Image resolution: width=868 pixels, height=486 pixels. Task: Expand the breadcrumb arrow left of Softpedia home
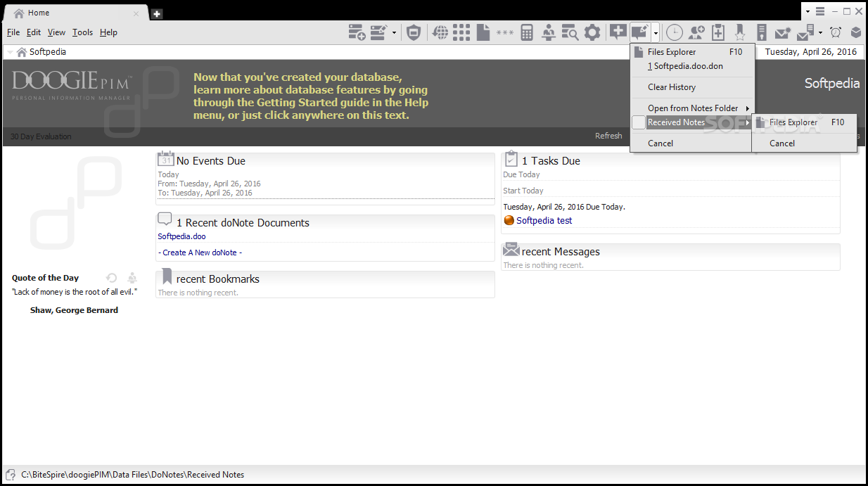coord(10,52)
